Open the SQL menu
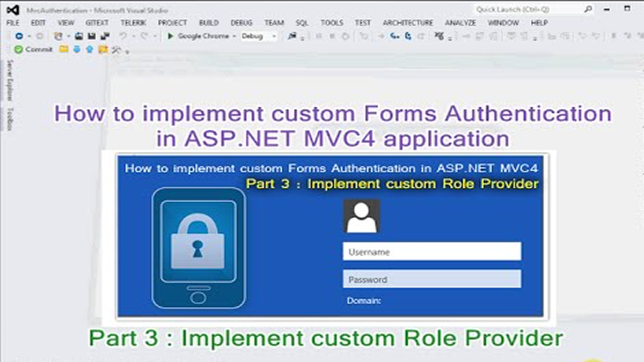This screenshot has height=362, width=644. tap(302, 23)
